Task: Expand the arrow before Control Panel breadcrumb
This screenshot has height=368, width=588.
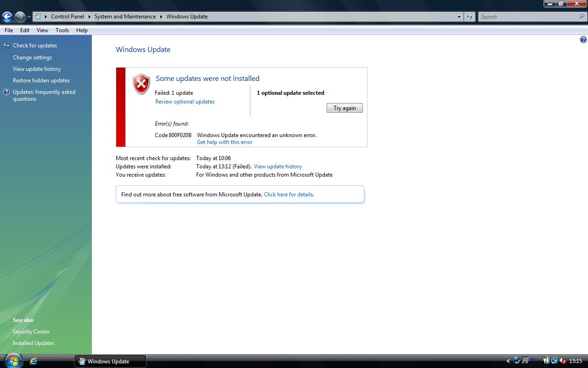Action: (46, 17)
